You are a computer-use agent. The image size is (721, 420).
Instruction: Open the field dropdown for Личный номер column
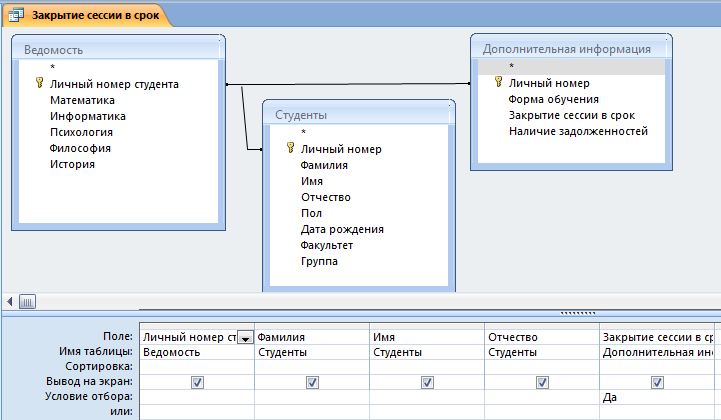coord(245,337)
